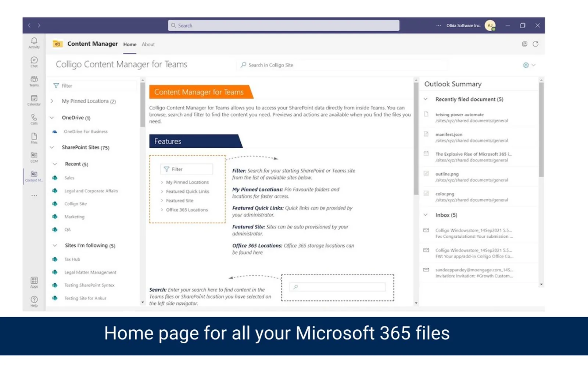Open the Calendar icon
The height and width of the screenshot is (368, 588).
(34, 100)
